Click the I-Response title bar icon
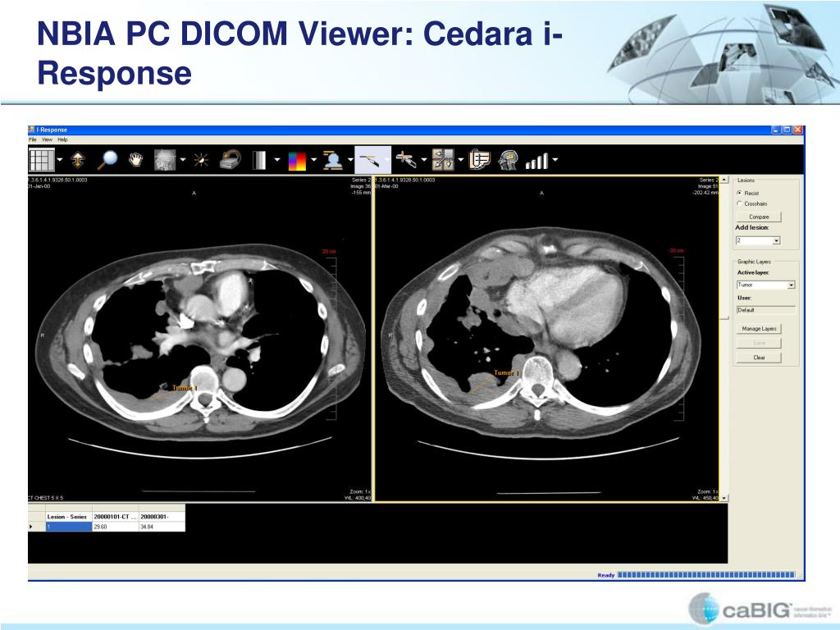This screenshot has width=840, height=630. [x=32, y=130]
